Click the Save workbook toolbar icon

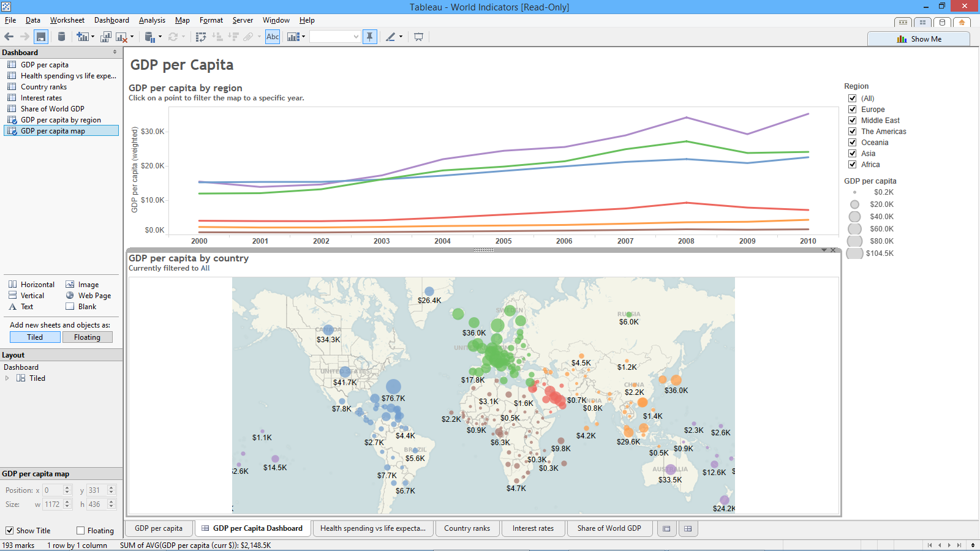point(41,37)
